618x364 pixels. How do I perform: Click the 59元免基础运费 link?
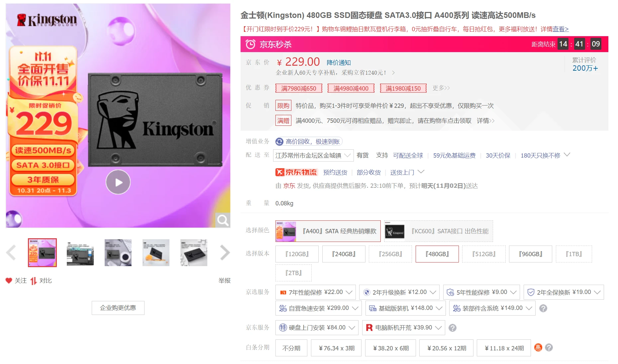(454, 156)
